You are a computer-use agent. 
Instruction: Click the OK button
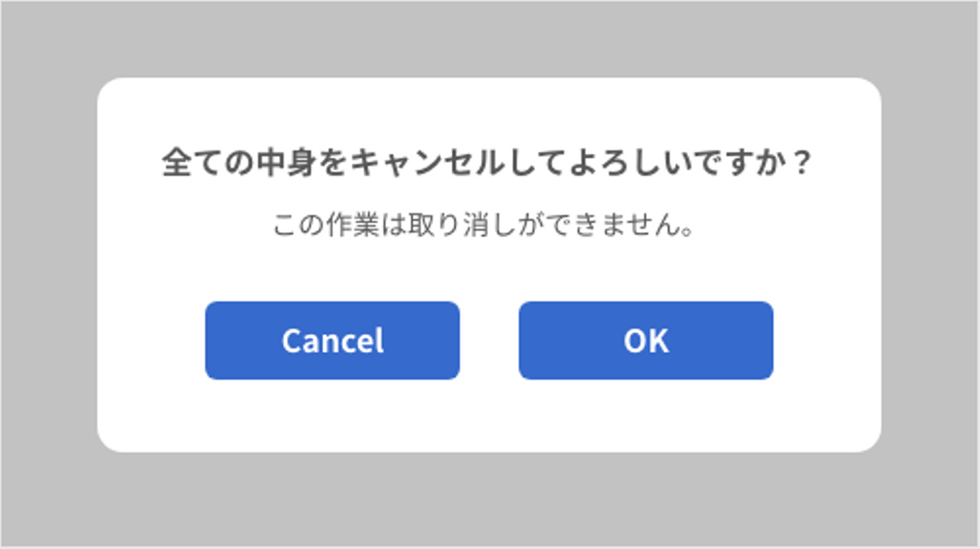645,341
